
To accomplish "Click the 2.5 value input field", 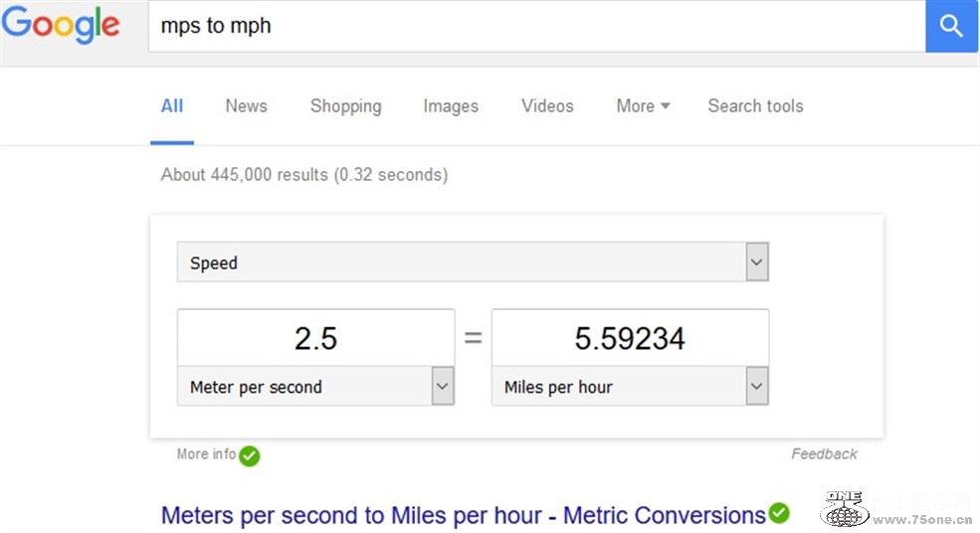I will [315, 338].
